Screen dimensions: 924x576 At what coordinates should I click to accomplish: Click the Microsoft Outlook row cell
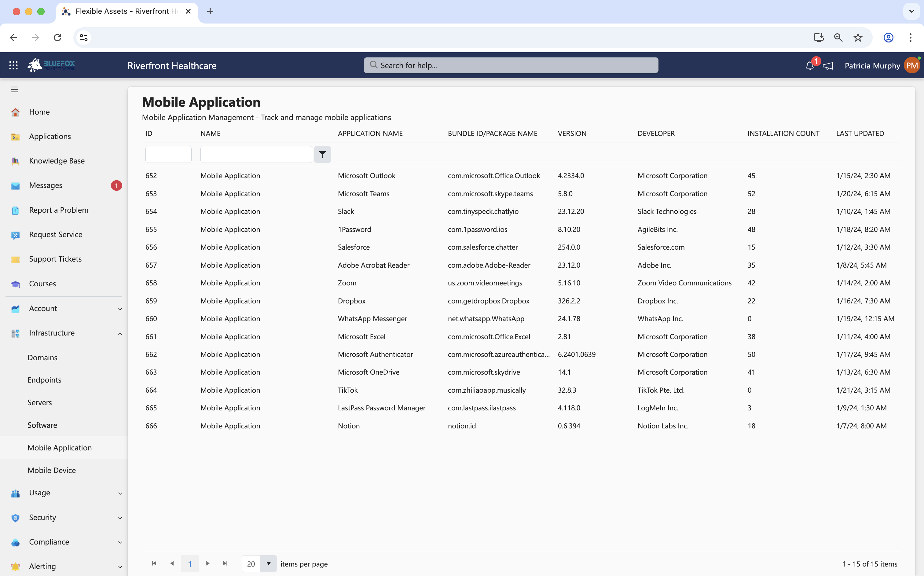[x=366, y=176]
